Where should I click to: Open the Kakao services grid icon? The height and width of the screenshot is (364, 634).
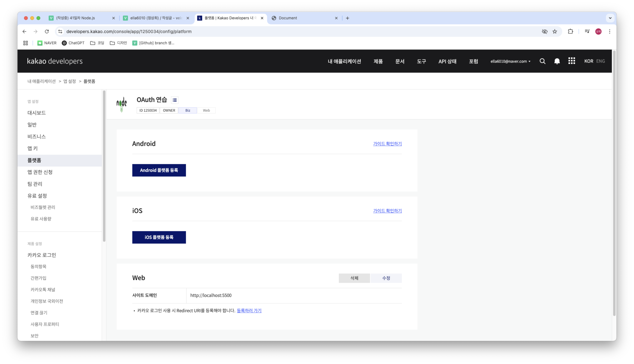(x=571, y=61)
